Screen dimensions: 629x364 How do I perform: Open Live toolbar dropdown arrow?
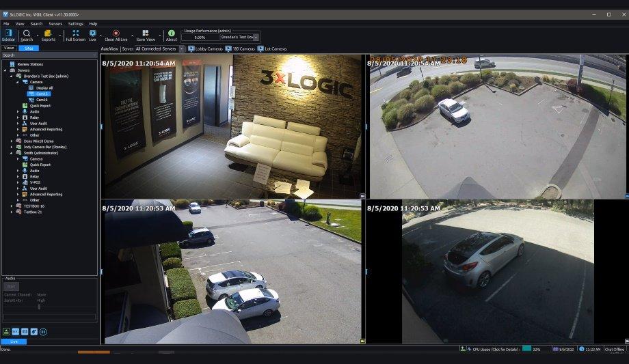101,36
